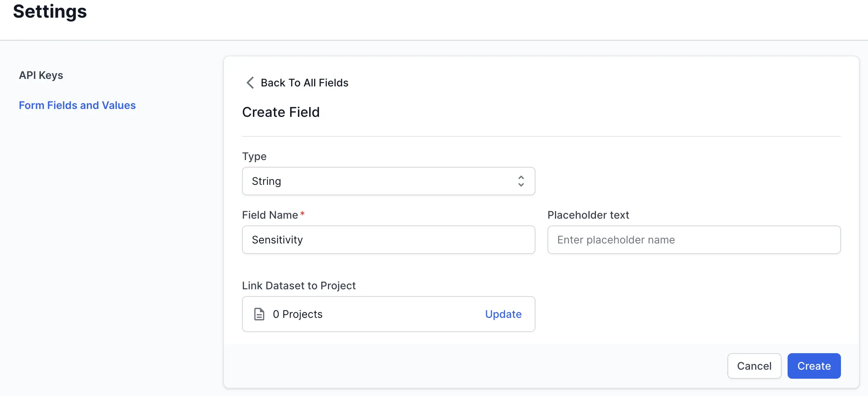The width and height of the screenshot is (868, 396).
Task: Select Form Fields and Values section
Action: click(x=77, y=105)
